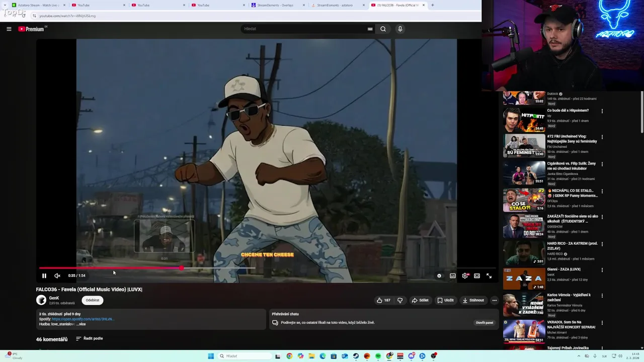Open #72 Fiki Unchained Vlog video
644x362 pixels.
pos(572,139)
